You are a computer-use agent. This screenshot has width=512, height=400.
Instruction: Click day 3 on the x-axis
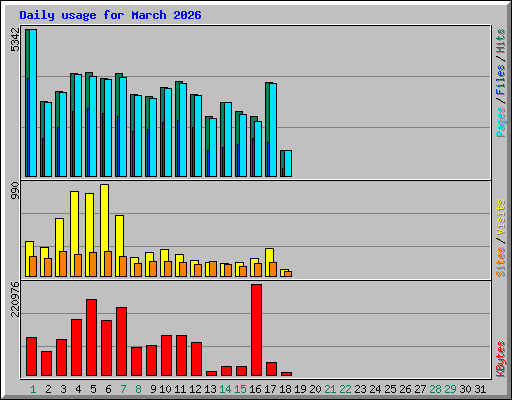pos(63,389)
